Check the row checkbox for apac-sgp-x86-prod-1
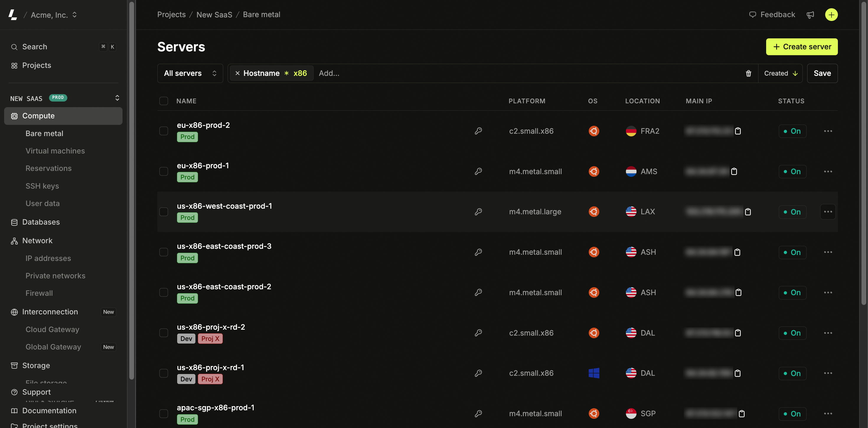The width and height of the screenshot is (868, 428). [164, 414]
